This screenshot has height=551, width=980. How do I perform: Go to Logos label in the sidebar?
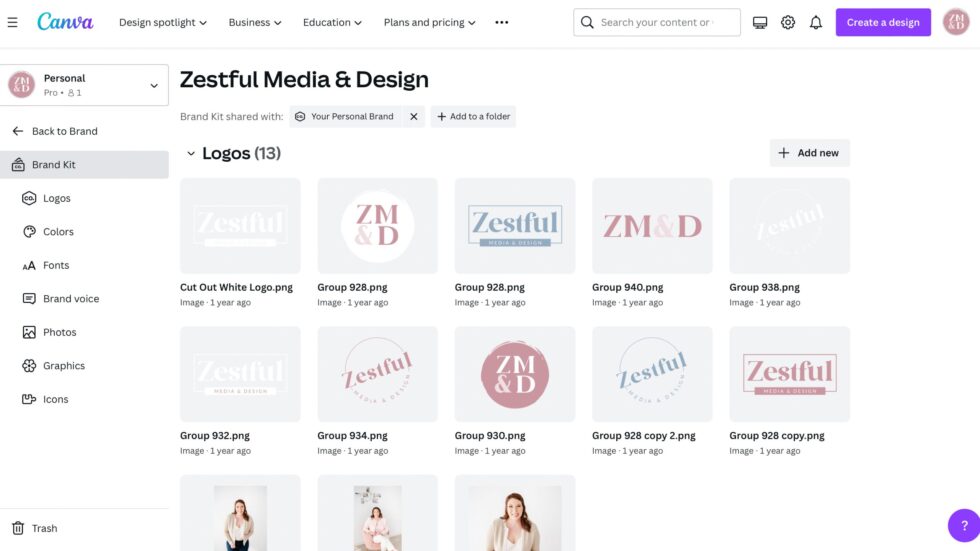tap(57, 198)
